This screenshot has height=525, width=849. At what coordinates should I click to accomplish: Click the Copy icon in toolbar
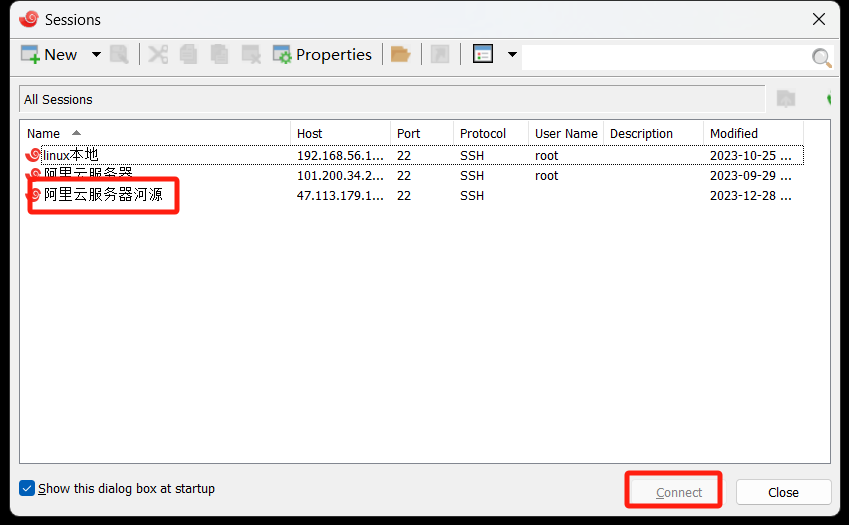[x=188, y=55]
